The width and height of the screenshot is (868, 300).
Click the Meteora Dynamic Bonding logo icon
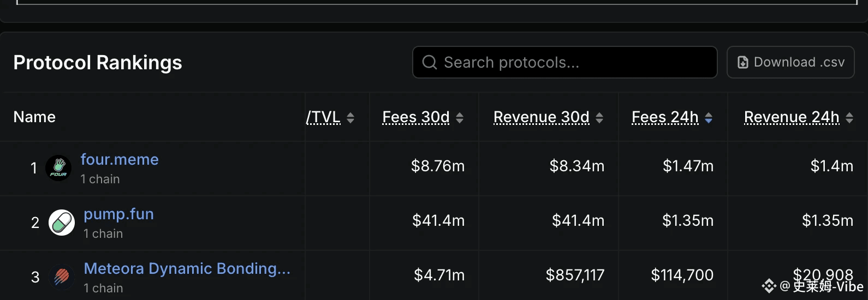coord(62,277)
